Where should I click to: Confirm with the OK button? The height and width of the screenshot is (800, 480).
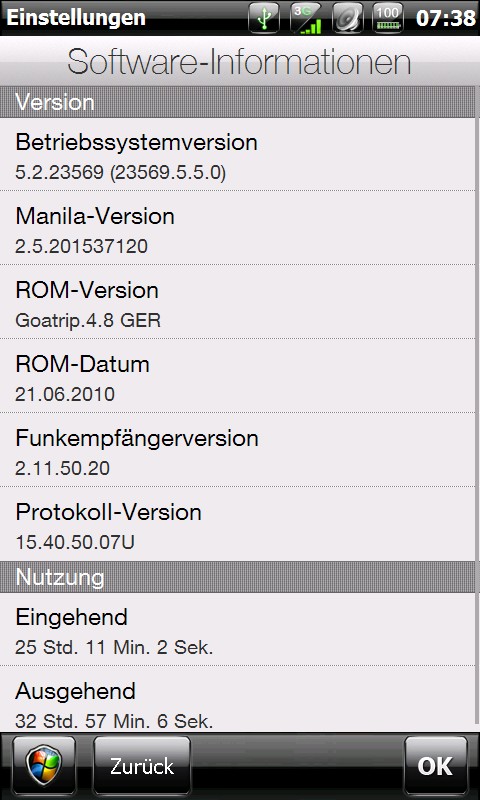click(436, 766)
